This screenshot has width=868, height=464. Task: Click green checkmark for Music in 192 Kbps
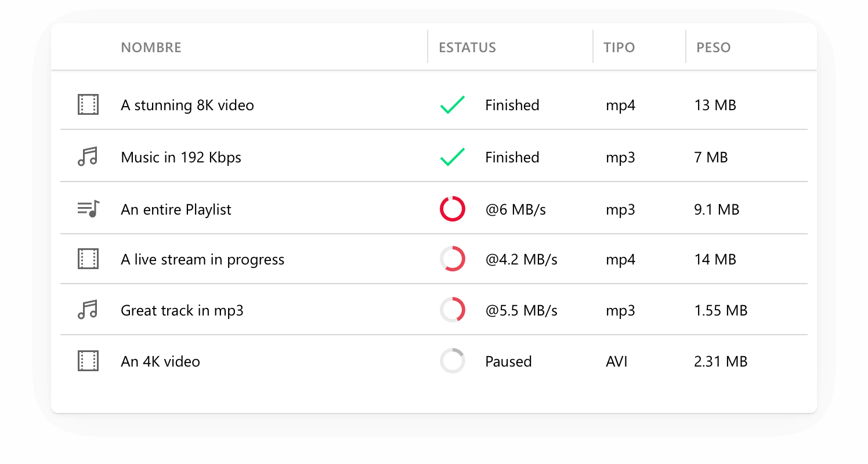point(453,157)
